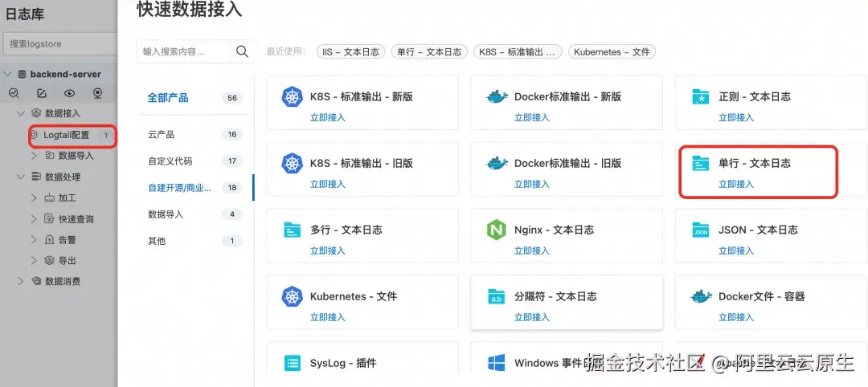This screenshot has height=387, width=868.
Task: Click 立即接入 under 单行 - 文本日志
Action: point(736,184)
